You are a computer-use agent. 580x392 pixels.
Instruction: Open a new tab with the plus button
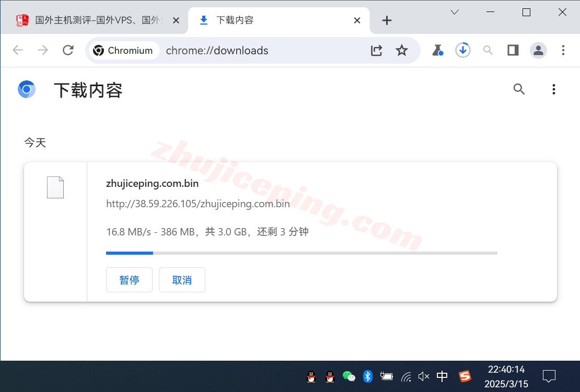pos(387,20)
